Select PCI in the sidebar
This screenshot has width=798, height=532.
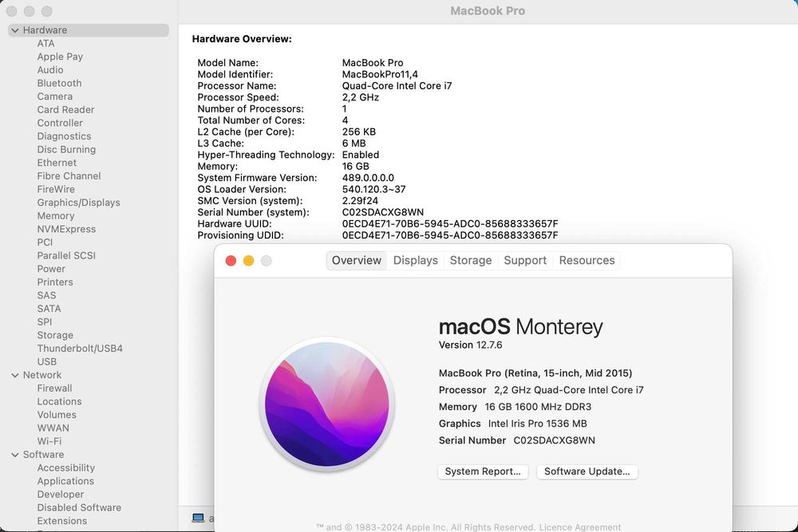(x=45, y=242)
